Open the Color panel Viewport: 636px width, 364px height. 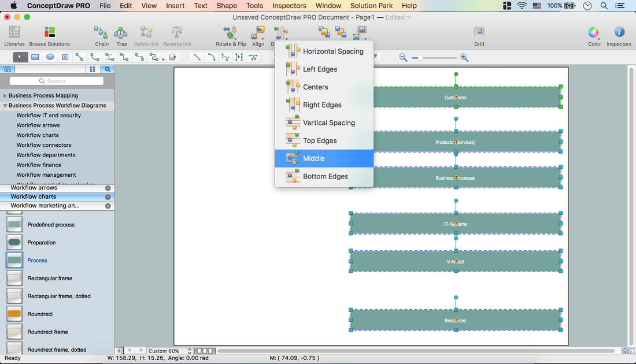tap(594, 35)
